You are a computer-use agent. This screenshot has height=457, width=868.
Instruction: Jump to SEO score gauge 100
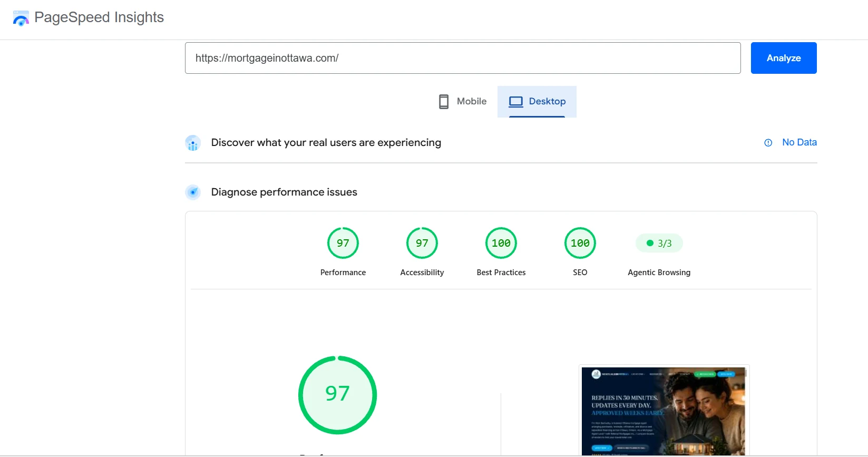click(x=580, y=243)
